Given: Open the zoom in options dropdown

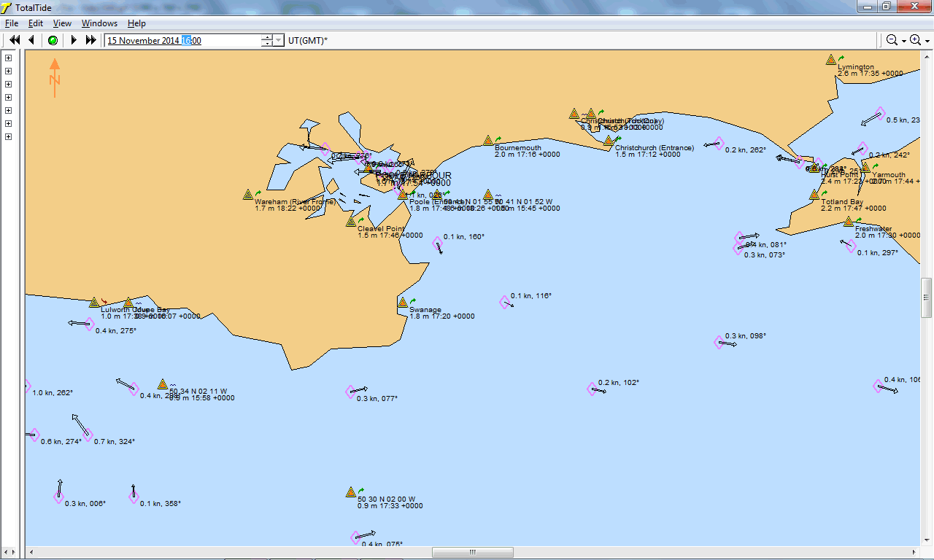Looking at the screenshot, I should (x=927, y=41).
